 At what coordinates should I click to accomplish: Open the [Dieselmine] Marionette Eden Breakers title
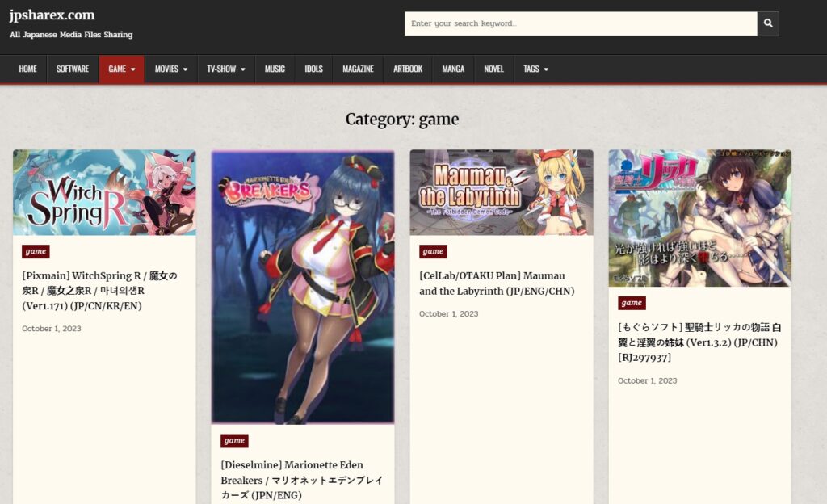[302, 480]
